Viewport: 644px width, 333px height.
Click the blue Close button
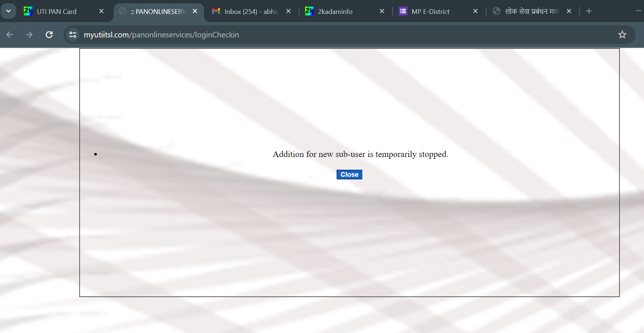click(349, 175)
